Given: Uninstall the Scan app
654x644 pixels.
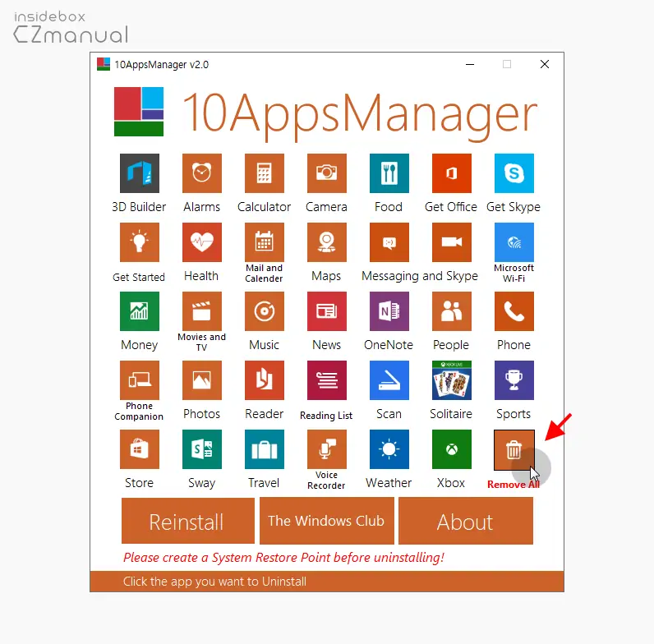Looking at the screenshot, I should coord(389,380).
